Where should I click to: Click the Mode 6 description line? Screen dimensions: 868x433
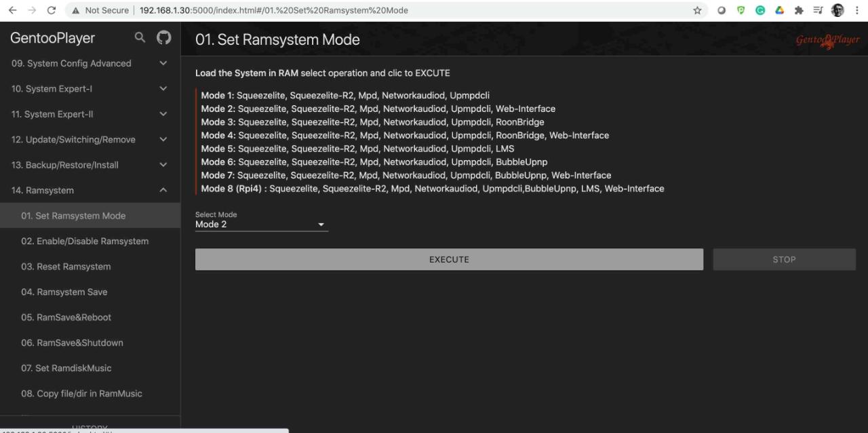coord(374,162)
